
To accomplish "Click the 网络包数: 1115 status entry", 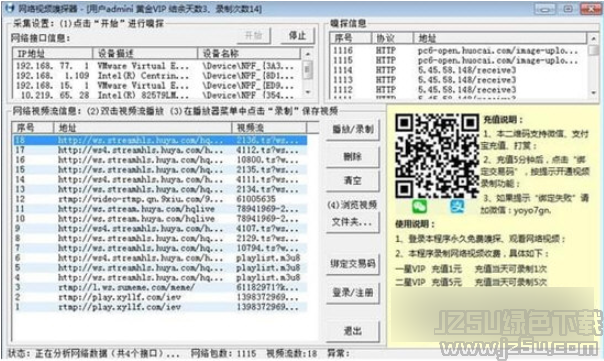I will pos(223,353).
